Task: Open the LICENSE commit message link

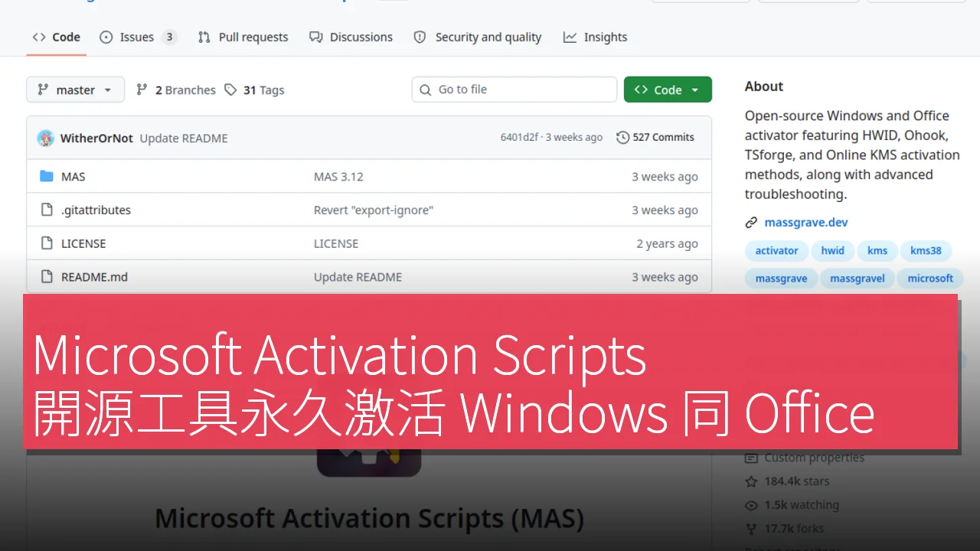Action: [336, 243]
